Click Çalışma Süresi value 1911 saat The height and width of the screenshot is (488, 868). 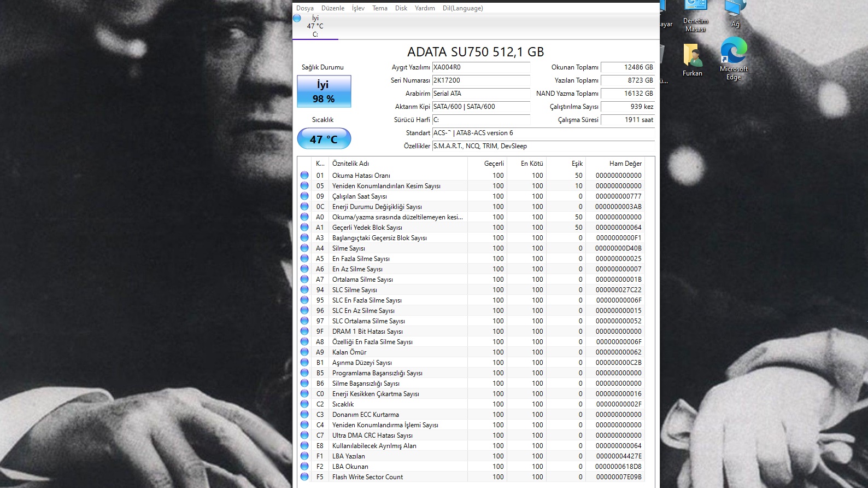pos(627,120)
